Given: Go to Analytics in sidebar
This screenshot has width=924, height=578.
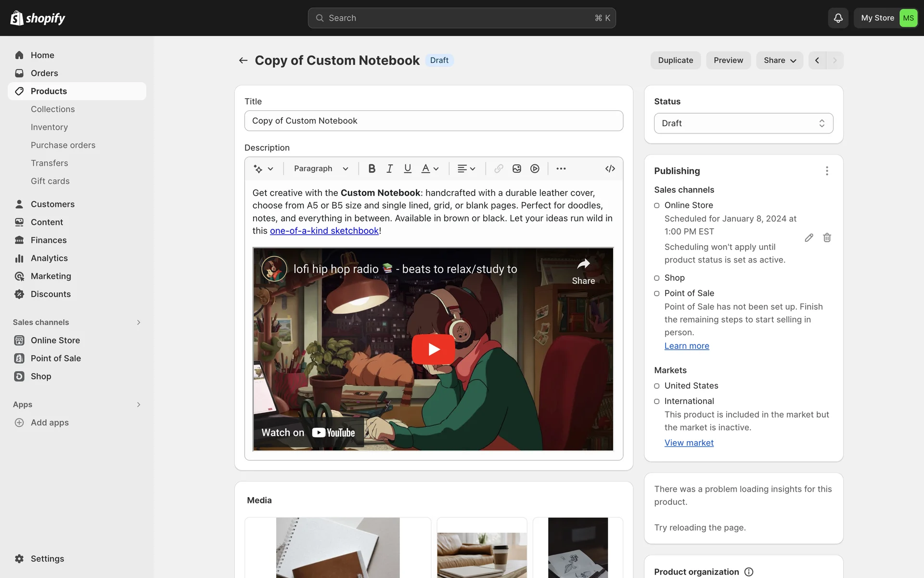Looking at the screenshot, I should (x=49, y=258).
